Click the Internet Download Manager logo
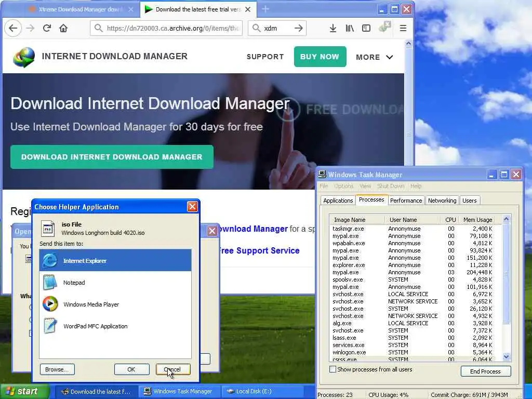Screen dimensions: 532x399 (x=24, y=57)
